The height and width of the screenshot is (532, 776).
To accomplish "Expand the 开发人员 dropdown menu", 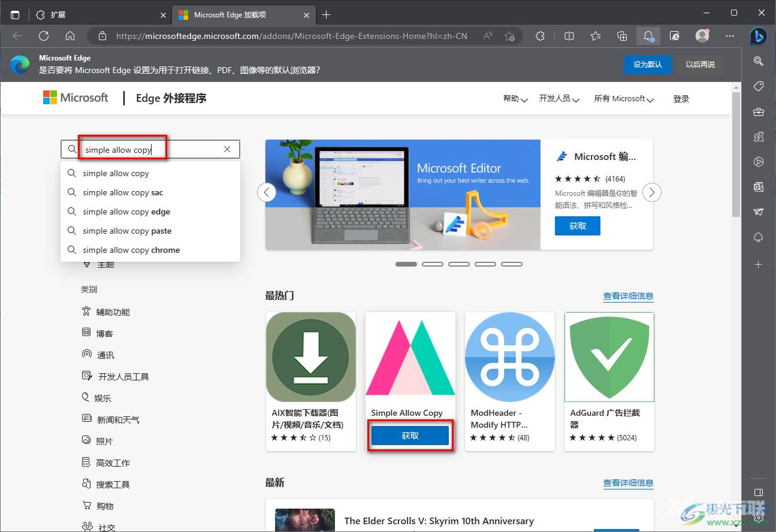I will (559, 99).
